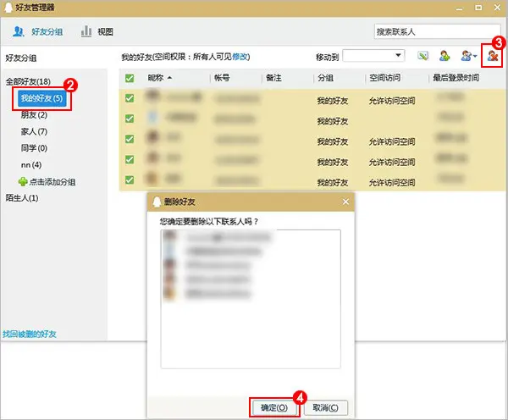Switch to 视图 tab
Screen dimensions: 508x420
[x=97, y=32]
